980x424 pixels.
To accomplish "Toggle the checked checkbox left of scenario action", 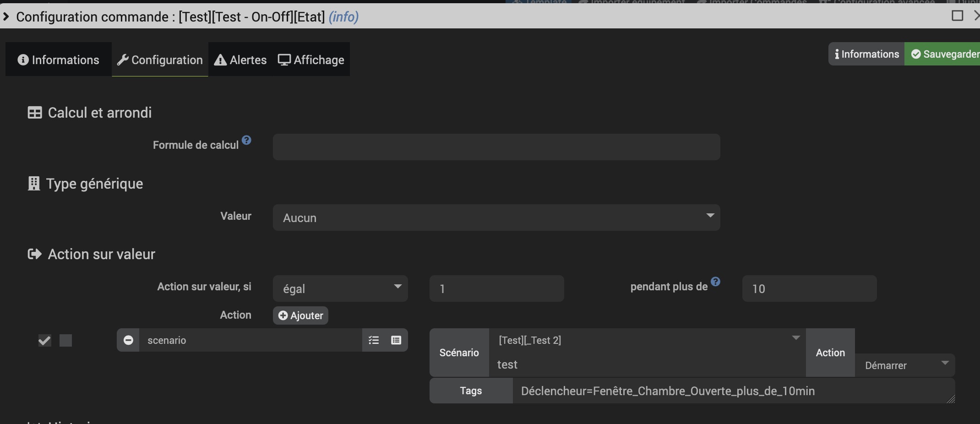I will 44,341.
